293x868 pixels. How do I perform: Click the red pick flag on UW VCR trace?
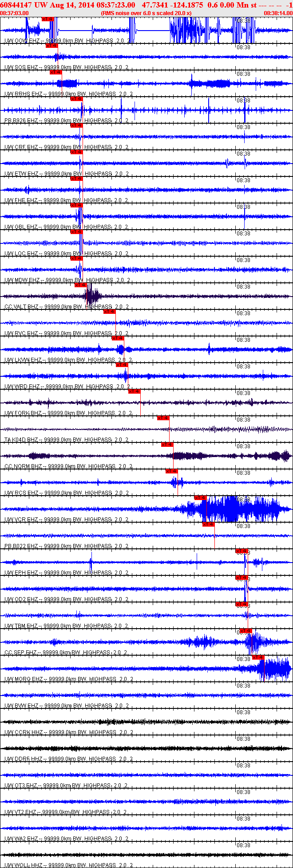(x=201, y=498)
